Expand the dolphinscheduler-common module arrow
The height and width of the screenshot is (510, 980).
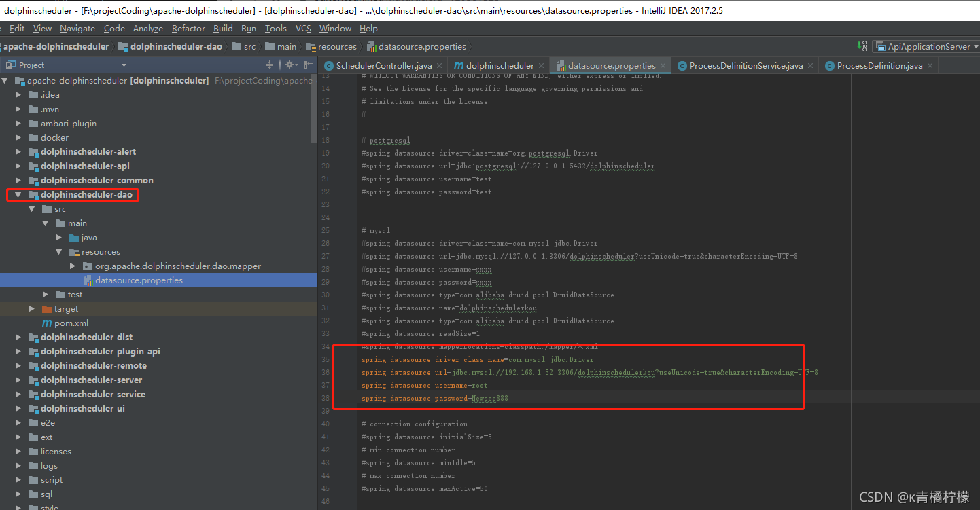tap(18, 181)
